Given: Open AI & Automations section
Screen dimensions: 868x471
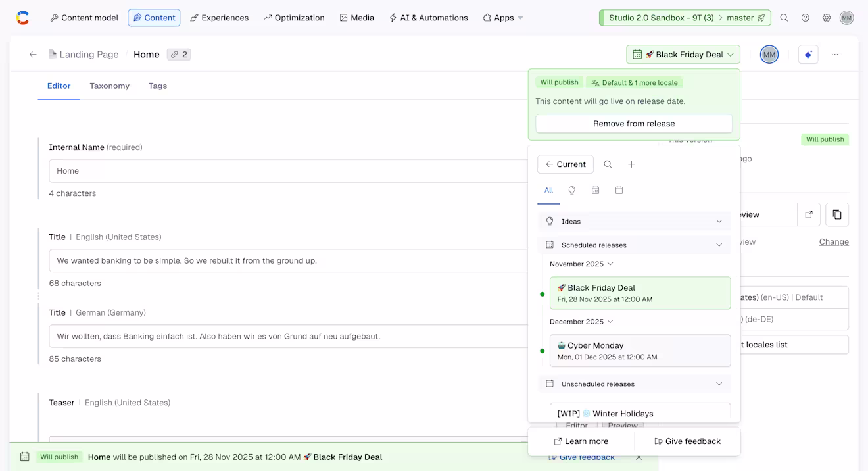Looking at the screenshot, I should pos(428,18).
